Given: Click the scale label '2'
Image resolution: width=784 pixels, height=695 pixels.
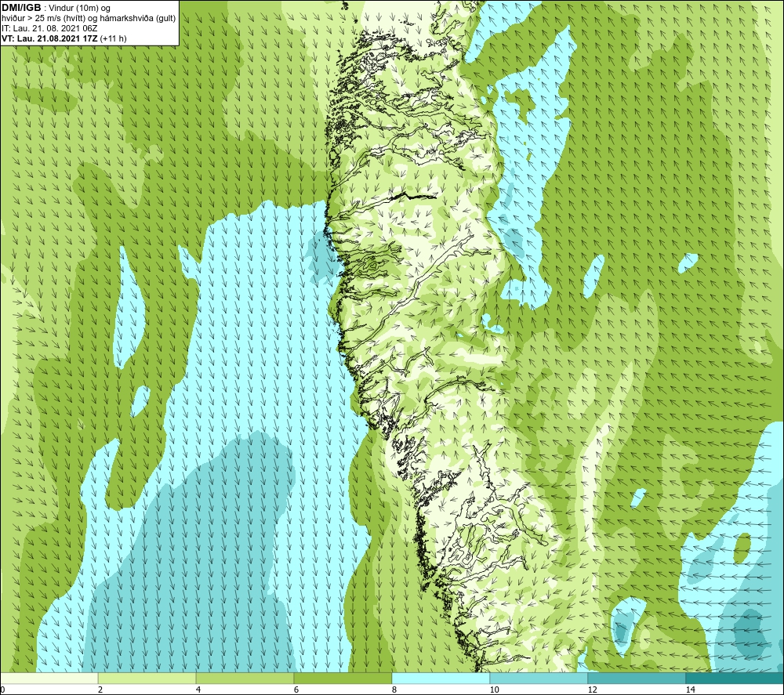Looking at the screenshot, I should 100,690.
